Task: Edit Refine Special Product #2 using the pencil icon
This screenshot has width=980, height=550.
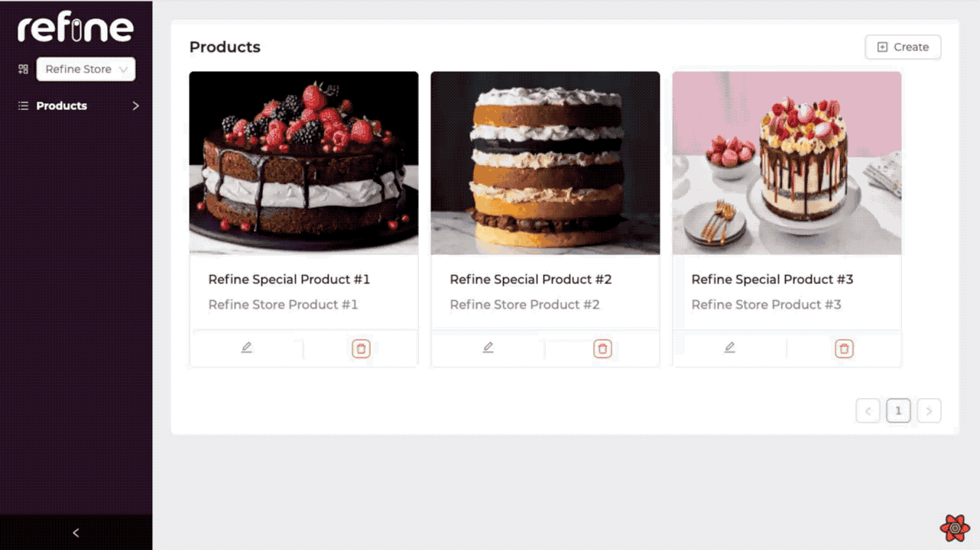Action: pos(488,348)
